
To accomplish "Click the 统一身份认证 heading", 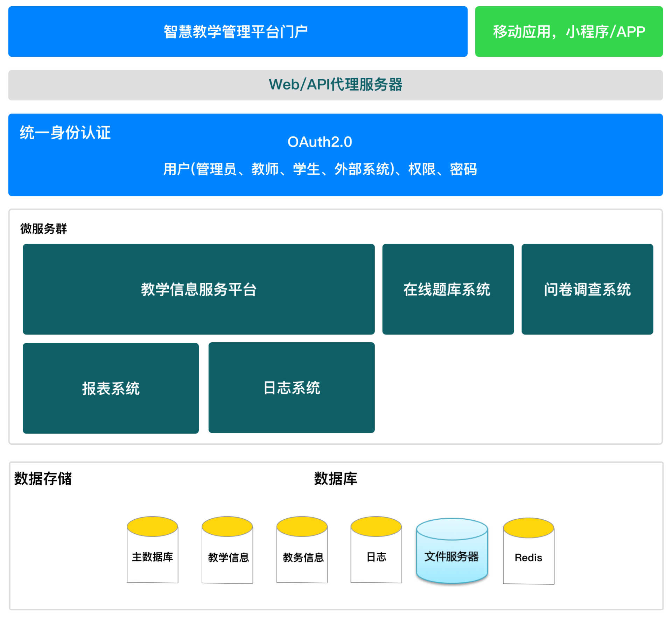I will 65,133.
